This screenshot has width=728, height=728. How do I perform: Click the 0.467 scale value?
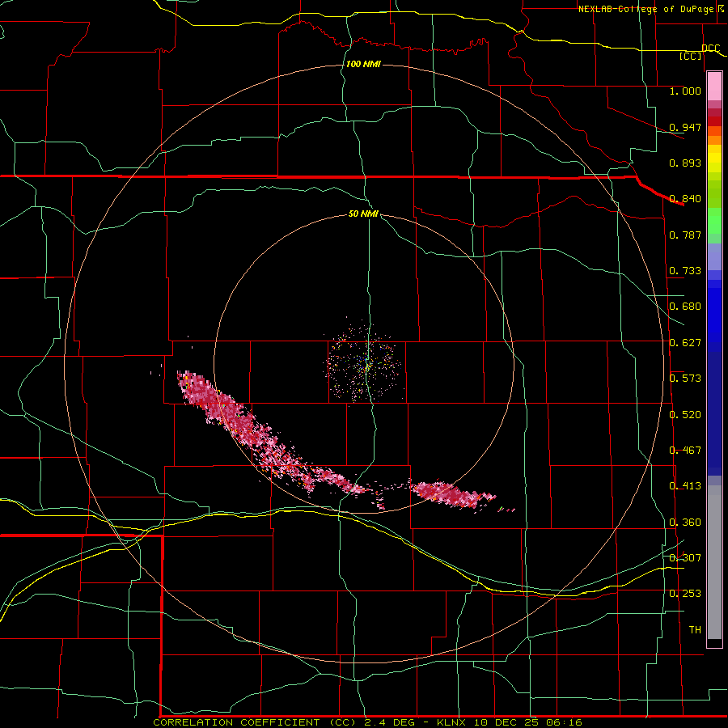685,451
